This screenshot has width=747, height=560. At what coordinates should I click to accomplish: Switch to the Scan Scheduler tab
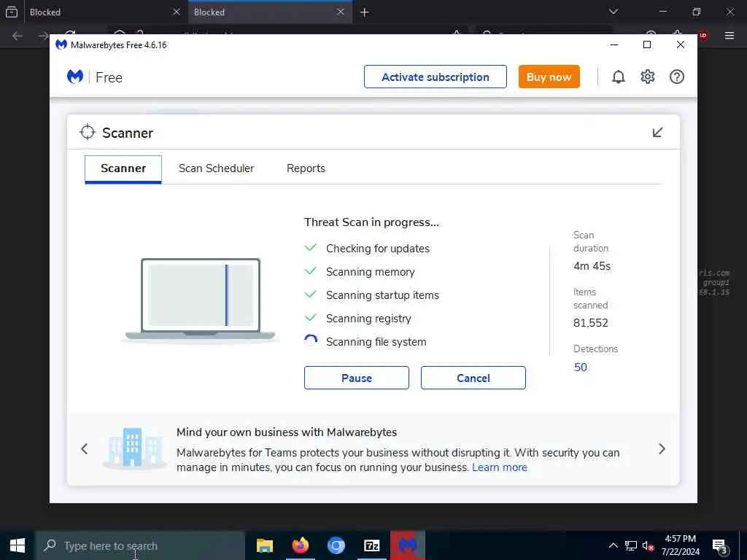coord(216,168)
